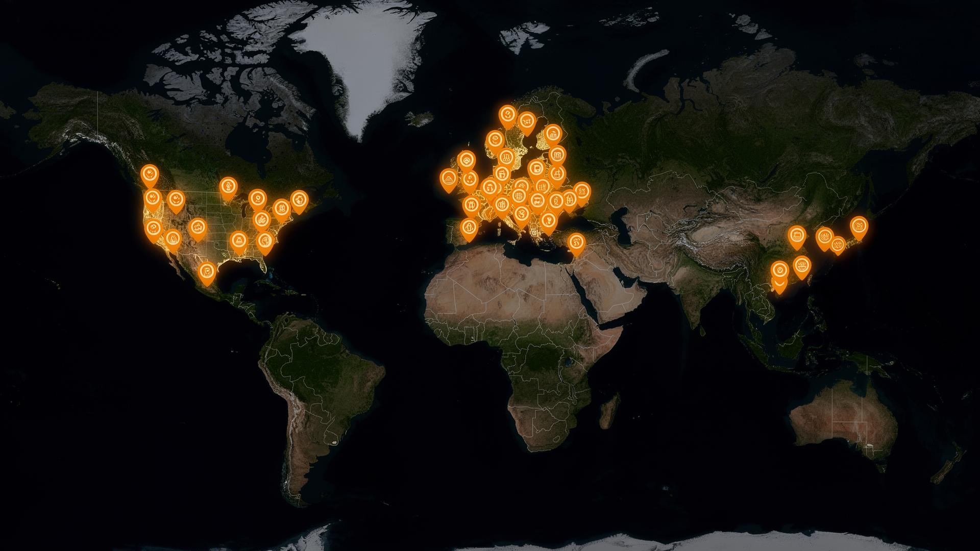Select the pin above Minnesota near Canada border

pos(228,188)
